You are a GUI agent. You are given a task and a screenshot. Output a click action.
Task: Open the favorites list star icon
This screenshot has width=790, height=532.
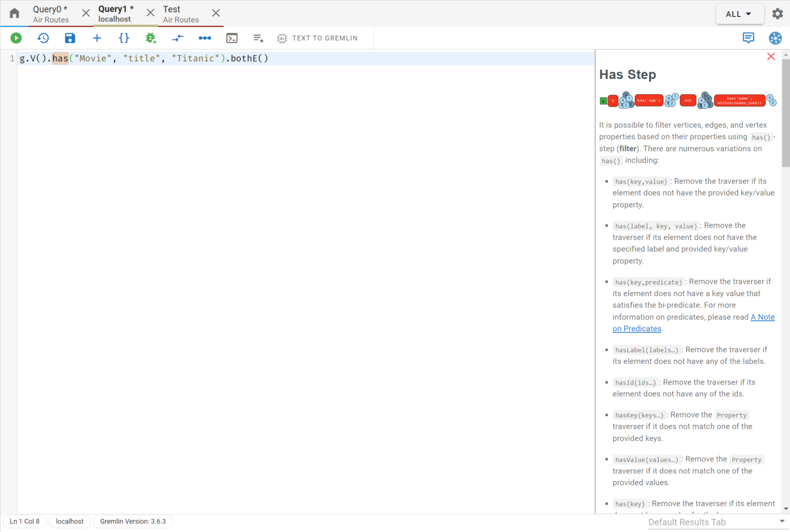click(258, 38)
